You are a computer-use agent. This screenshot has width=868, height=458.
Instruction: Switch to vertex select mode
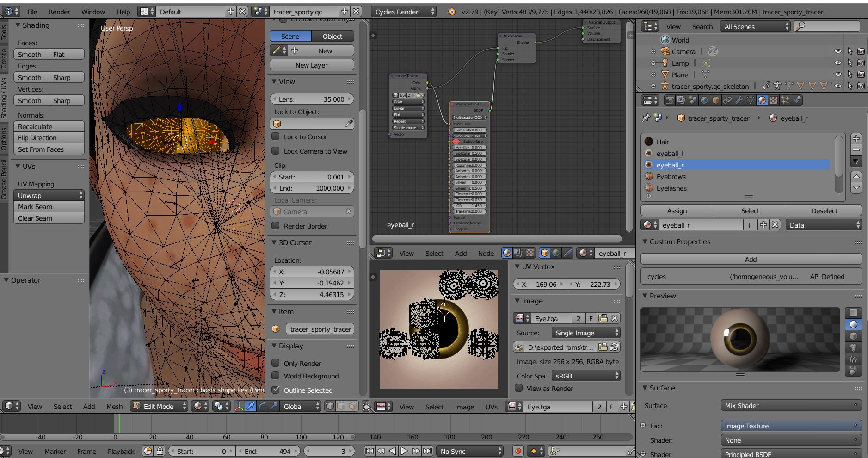click(330, 406)
